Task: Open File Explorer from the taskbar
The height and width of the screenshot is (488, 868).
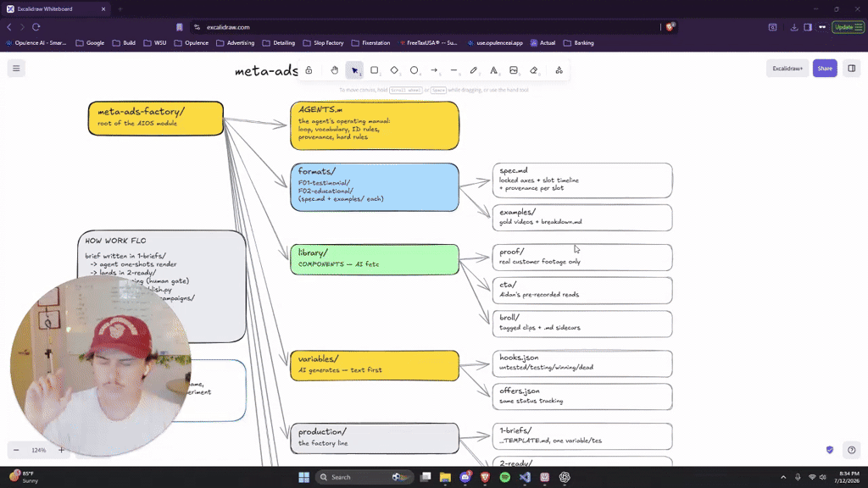Action: (445, 477)
